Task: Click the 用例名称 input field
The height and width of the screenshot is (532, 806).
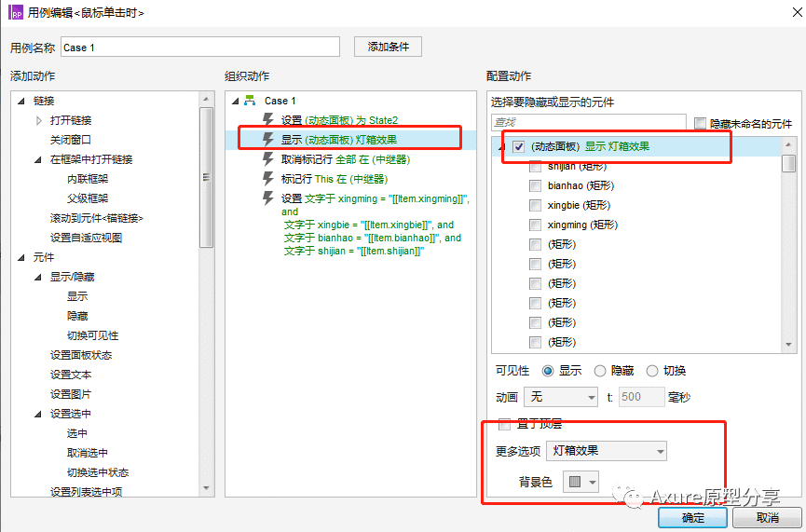Action: point(200,47)
